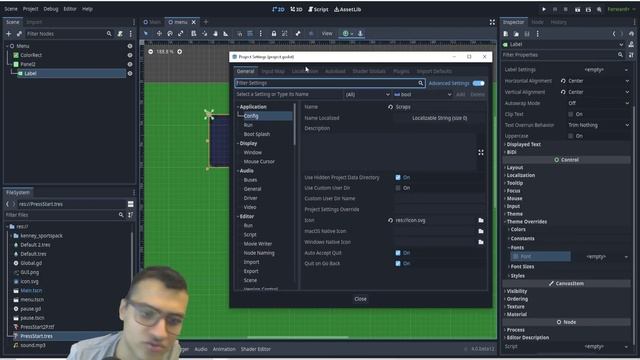Screen dimensions: 640x360
Task: Open the viewport View menu button
Action: (327, 33)
